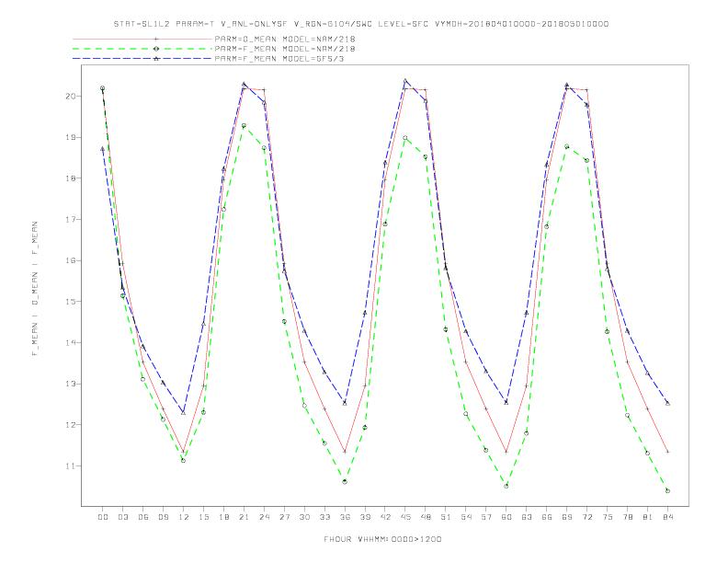Click x-axis forecast hour label 24
Screen dimensions: 728x563
pos(264,517)
